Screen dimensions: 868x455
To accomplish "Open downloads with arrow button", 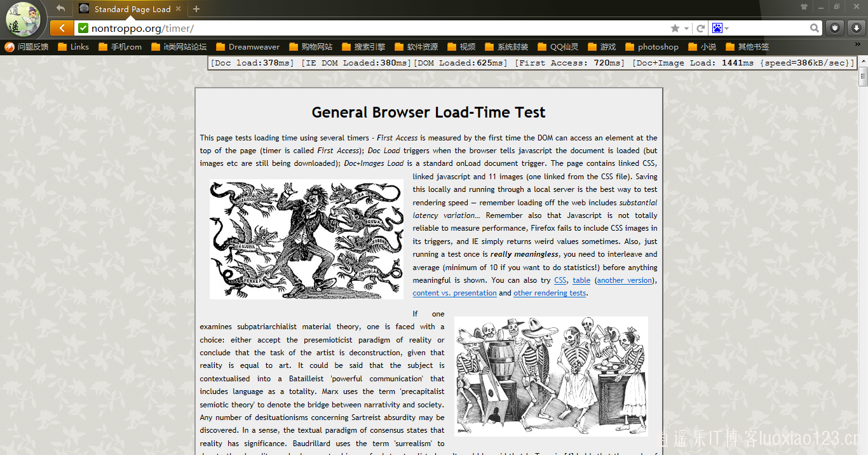I will [x=856, y=28].
